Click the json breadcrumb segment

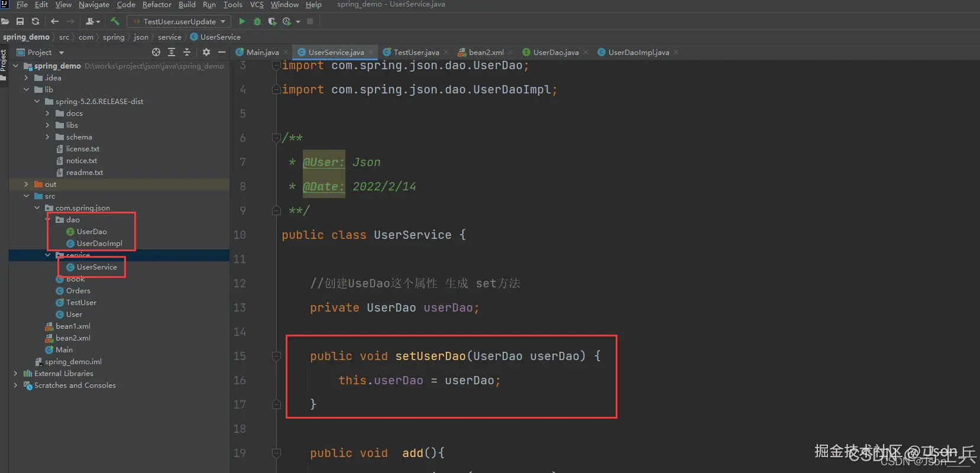click(x=141, y=37)
